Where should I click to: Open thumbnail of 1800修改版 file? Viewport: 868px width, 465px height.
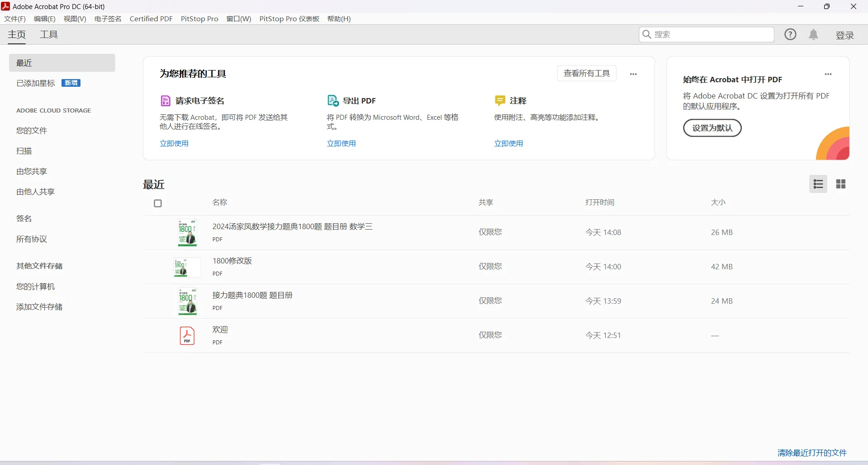(187, 267)
